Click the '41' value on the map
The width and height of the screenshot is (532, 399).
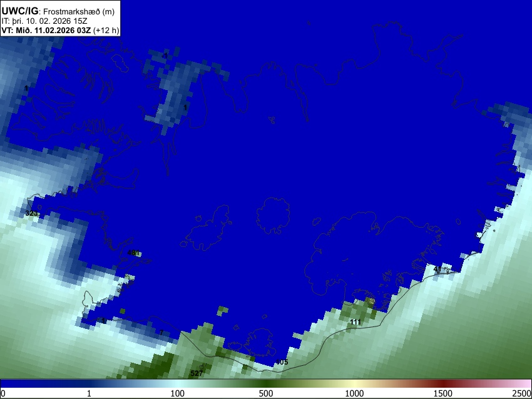[x=437, y=269]
